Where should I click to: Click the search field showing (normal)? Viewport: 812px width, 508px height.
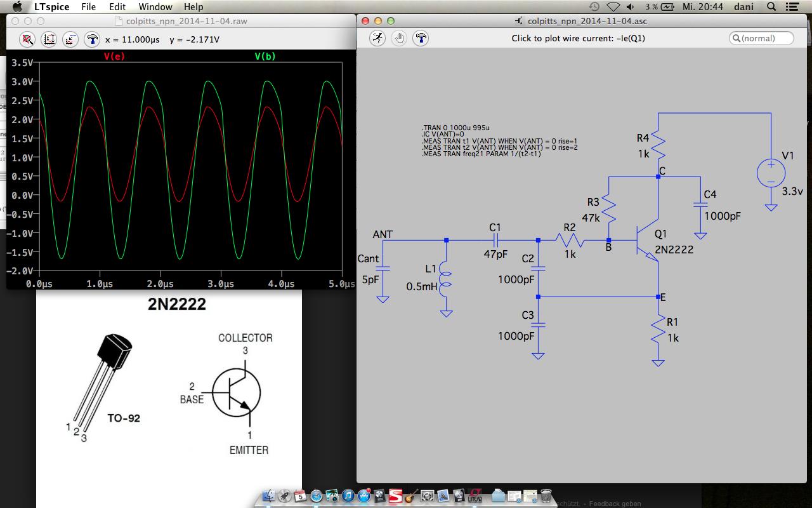[x=761, y=38]
